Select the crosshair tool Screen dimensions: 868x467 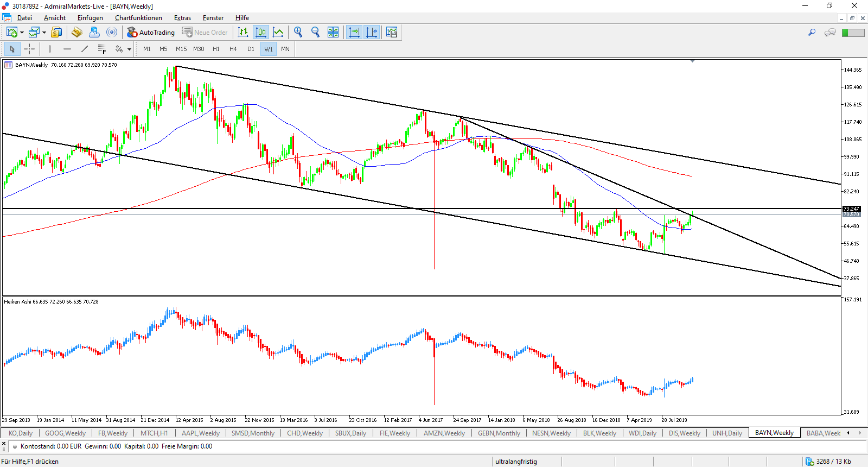(x=29, y=49)
